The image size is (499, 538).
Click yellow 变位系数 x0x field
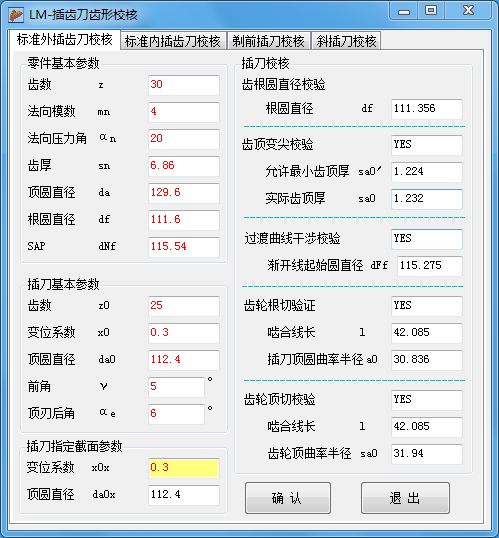(x=184, y=468)
